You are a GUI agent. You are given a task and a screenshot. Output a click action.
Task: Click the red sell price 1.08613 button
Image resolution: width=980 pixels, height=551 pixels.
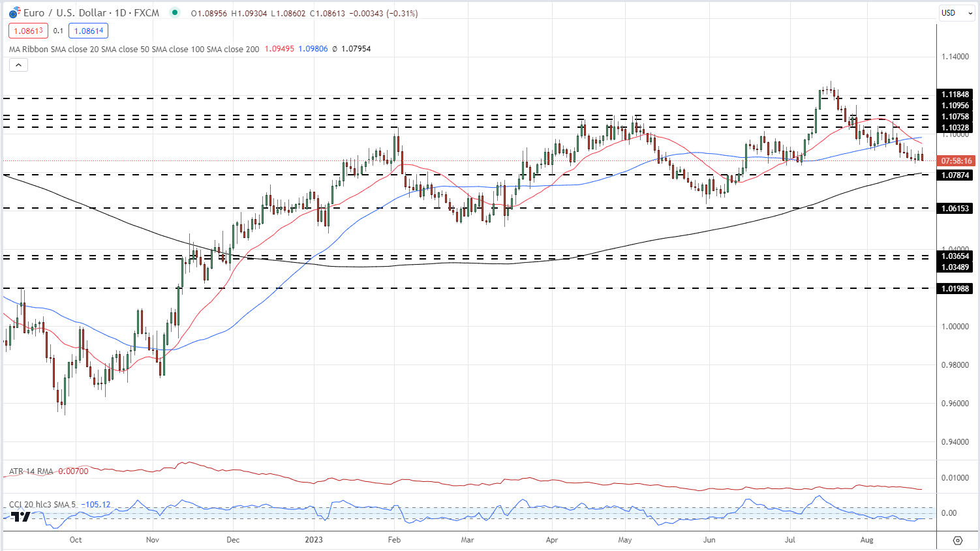[x=29, y=31]
